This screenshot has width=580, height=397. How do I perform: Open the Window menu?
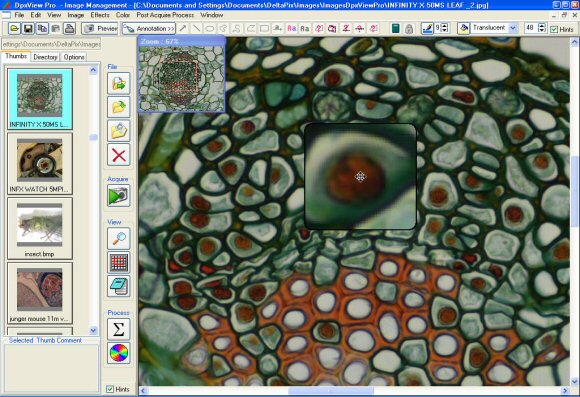click(212, 15)
